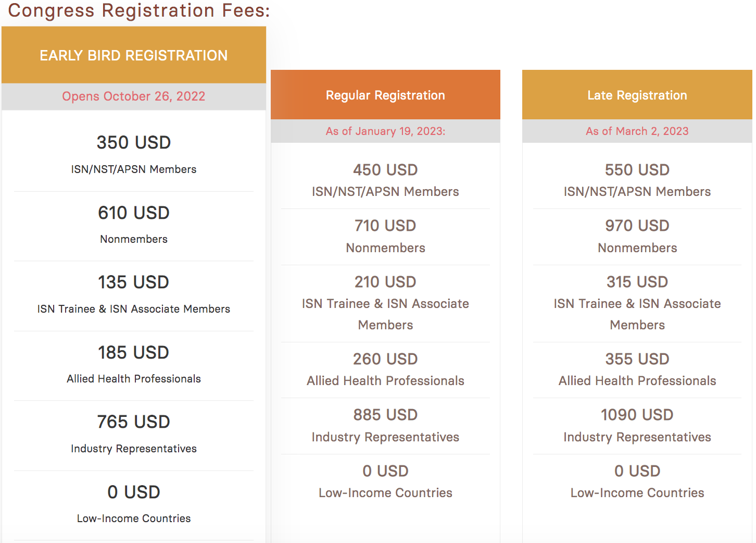Select late 970 USD nonmember fee
The image size is (756, 543).
pos(637,226)
